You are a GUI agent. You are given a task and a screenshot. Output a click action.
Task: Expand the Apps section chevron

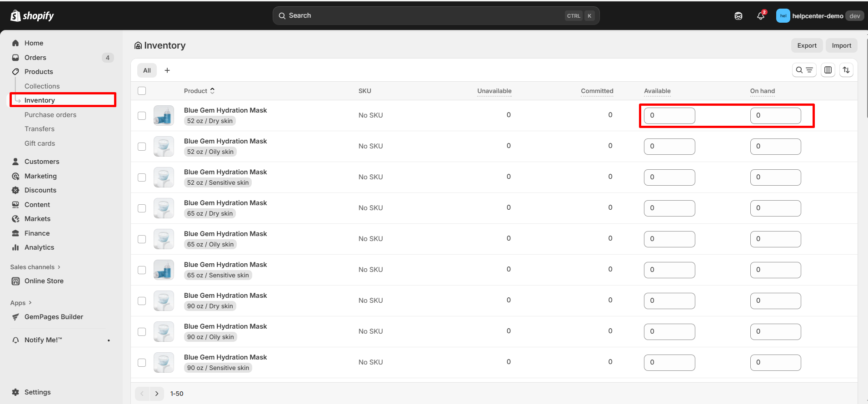point(30,303)
